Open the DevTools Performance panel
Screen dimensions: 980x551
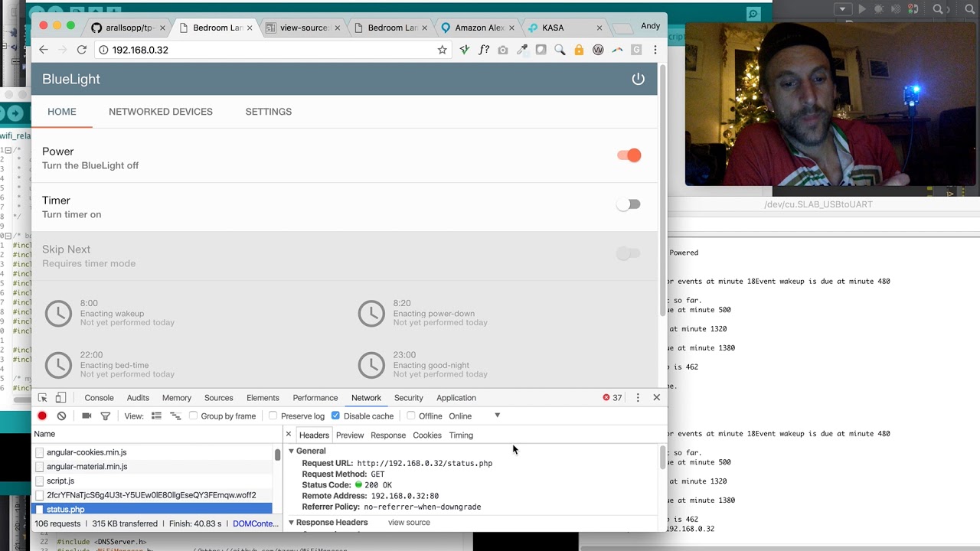point(315,398)
